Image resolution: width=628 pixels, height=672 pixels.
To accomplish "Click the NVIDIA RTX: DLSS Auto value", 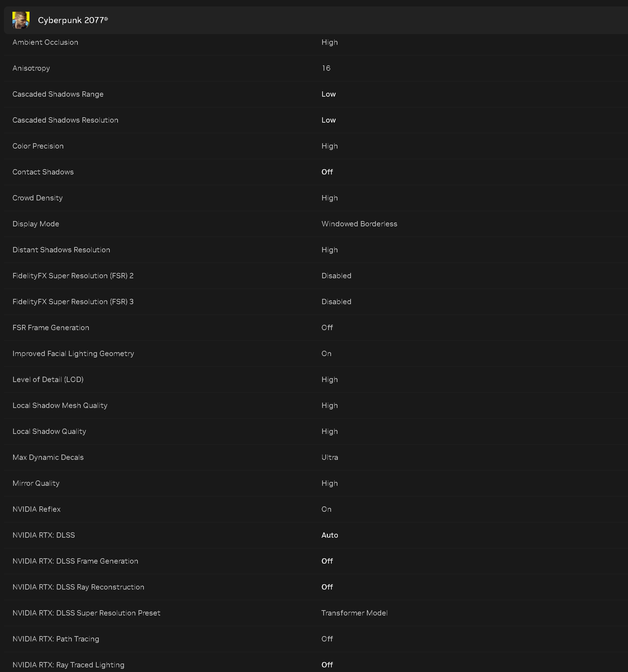I will [x=329, y=535].
